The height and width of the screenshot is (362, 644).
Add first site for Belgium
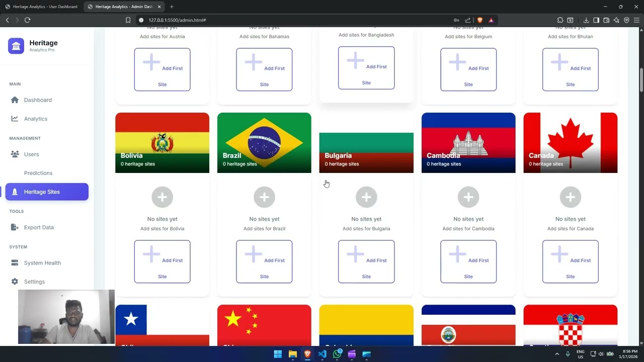[x=468, y=69]
